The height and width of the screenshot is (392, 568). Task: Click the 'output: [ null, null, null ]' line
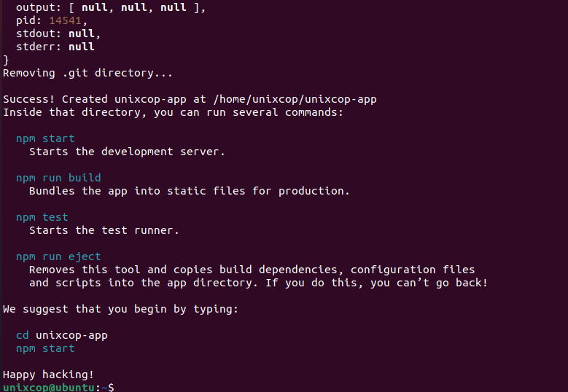(x=111, y=7)
